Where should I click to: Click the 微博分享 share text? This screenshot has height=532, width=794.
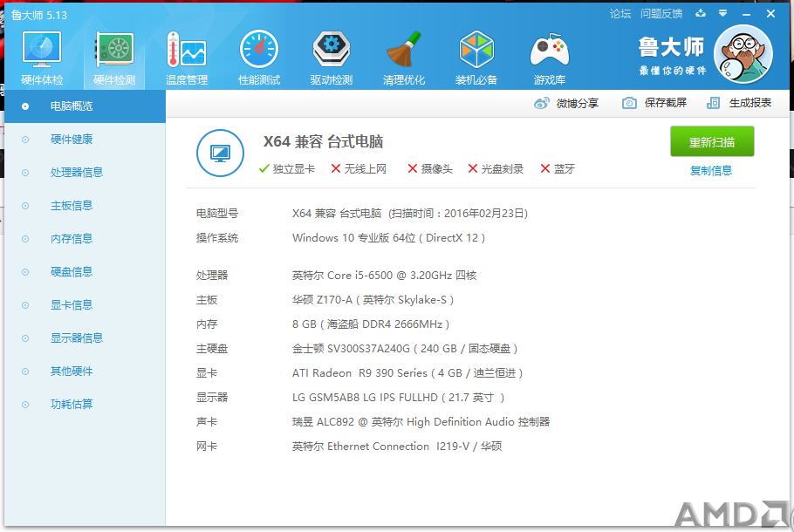pos(578,103)
